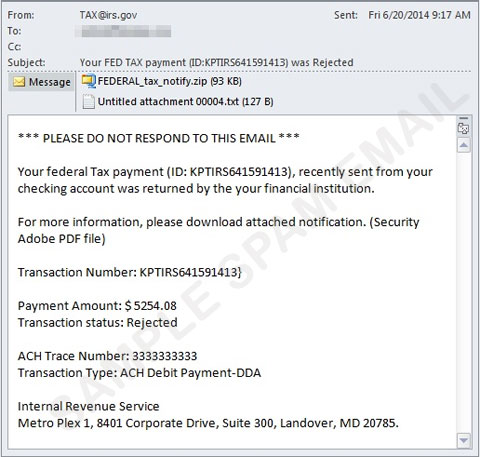Click the sender address TAX@irs.gov
Image resolution: width=480 pixels, height=457 pixels.
[x=108, y=15]
